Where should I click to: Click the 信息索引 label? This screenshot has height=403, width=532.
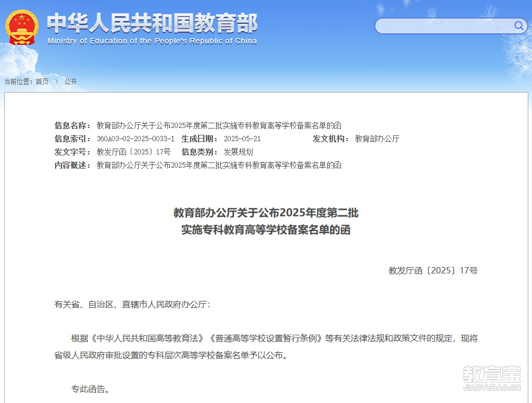(73, 139)
